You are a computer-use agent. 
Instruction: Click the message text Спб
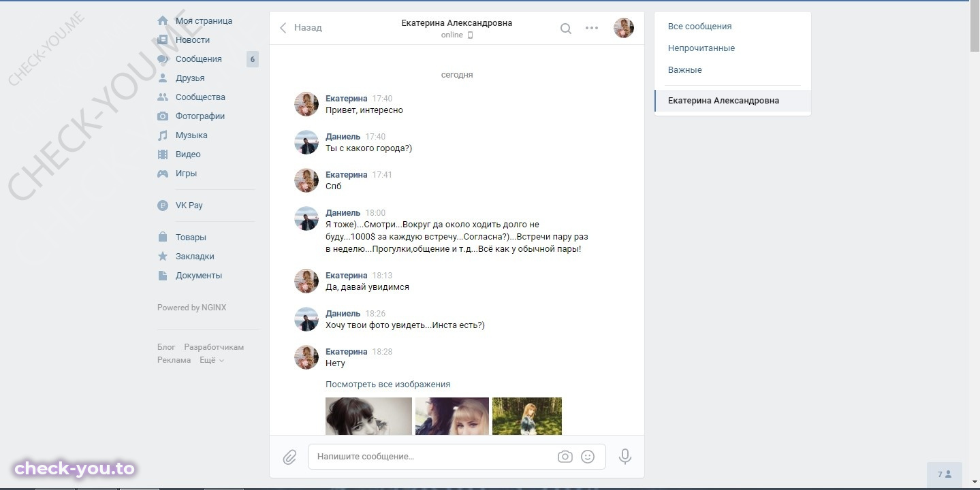coord(334,186)
